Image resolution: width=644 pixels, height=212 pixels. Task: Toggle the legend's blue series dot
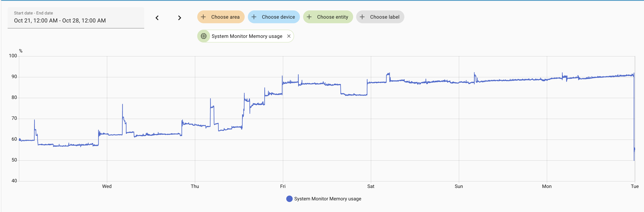[289, 199]
